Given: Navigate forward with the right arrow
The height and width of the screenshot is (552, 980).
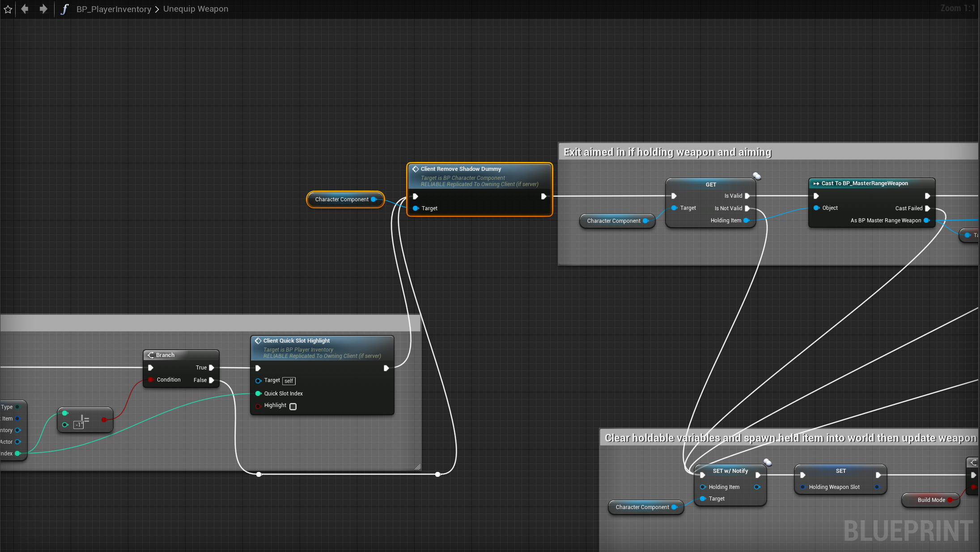Looking at the screenshot, I should (43, 9).
